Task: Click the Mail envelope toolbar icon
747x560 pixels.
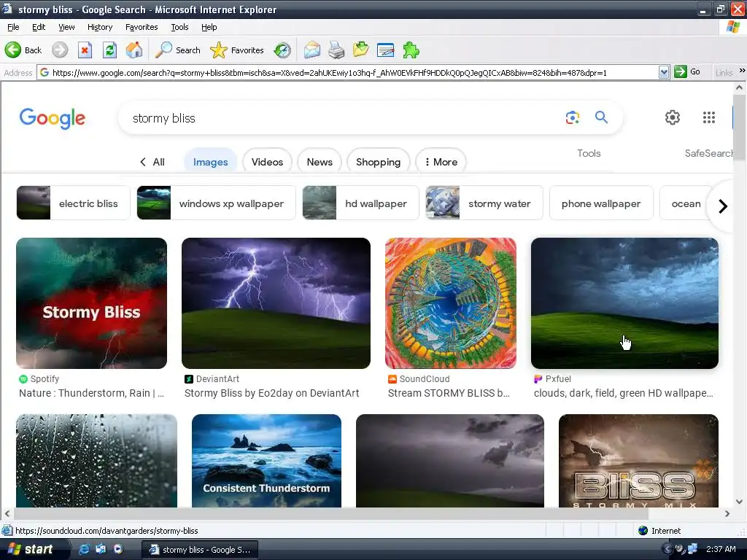Action: coord(312,50)
